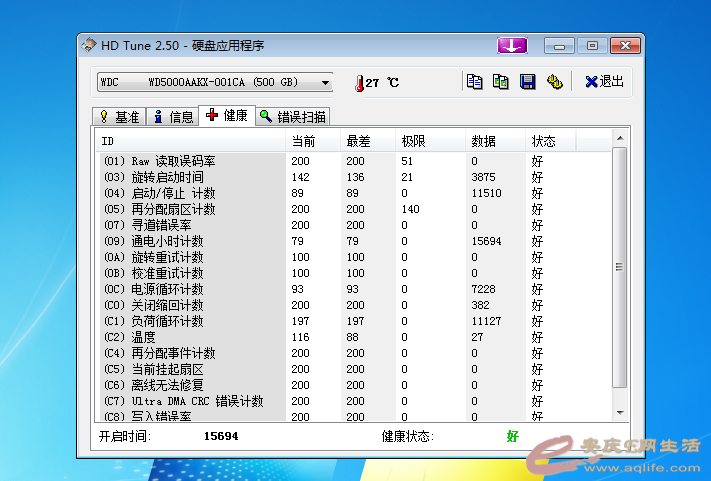Click the HD Tune title bar icon

[90, 46]
